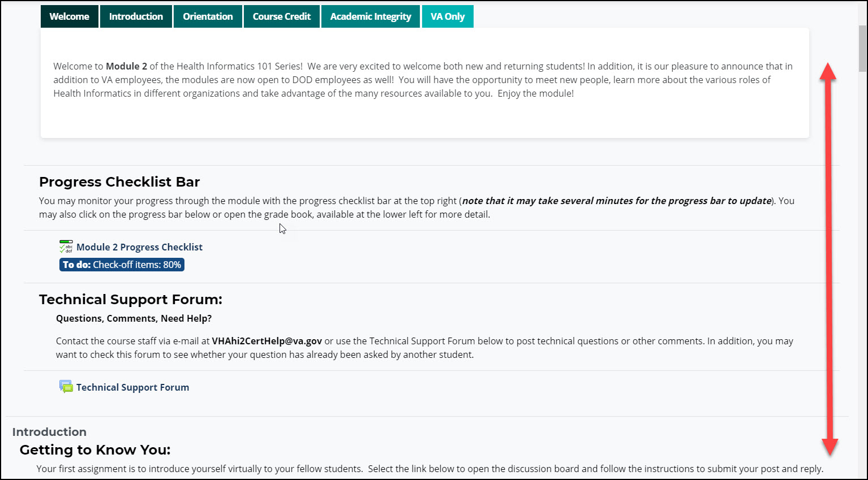
Task: Click the VHAhi2CertHelp@va.gov email address
Action: pos(267,341)
